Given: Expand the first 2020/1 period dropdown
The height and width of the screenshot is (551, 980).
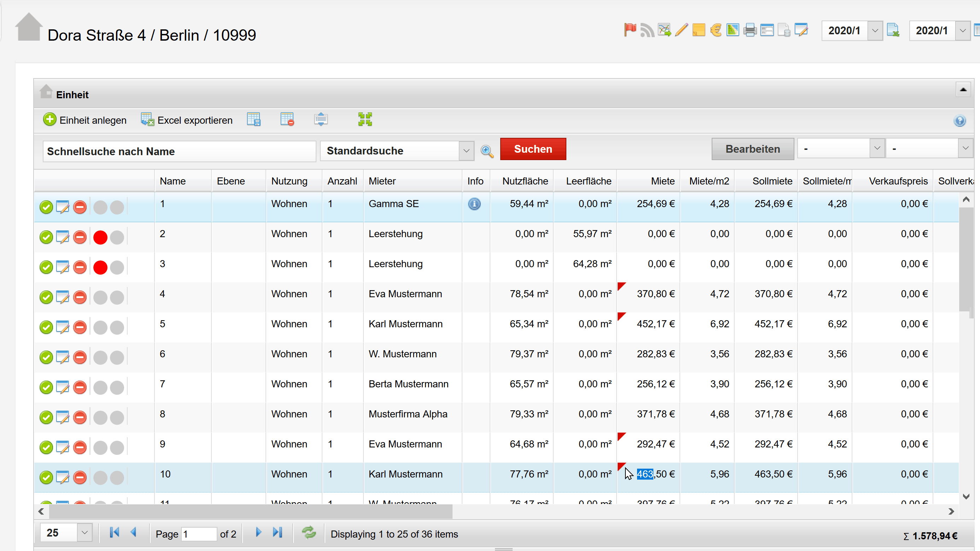Looking at the screenshot, I should point(875,30).
